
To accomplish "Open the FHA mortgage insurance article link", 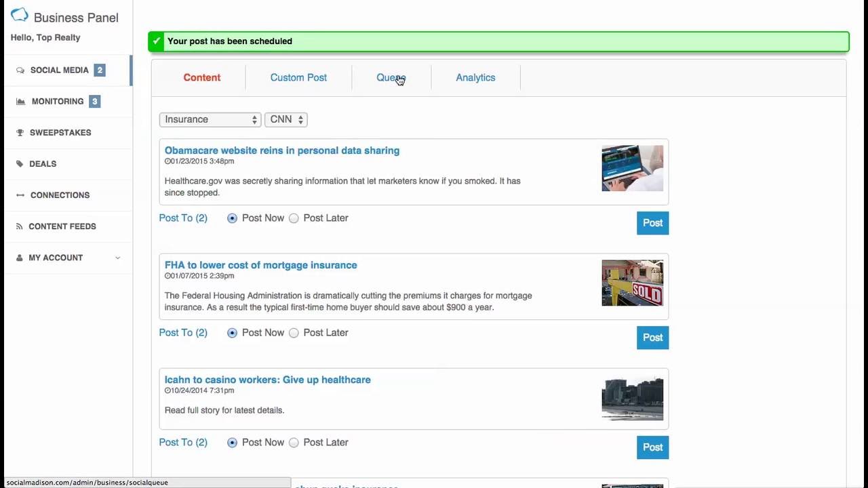I will click(260, 265).
